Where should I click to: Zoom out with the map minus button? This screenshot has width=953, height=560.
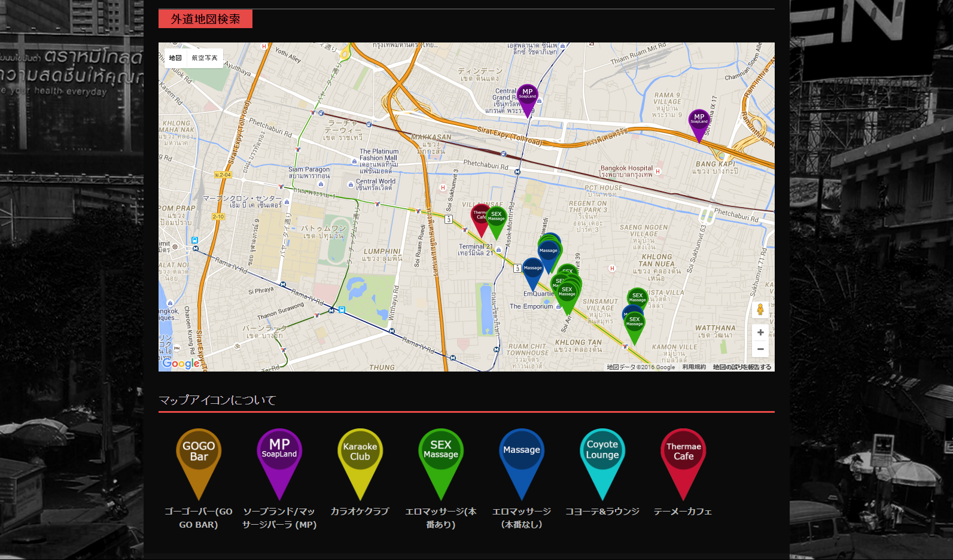(x=760, y=349)
